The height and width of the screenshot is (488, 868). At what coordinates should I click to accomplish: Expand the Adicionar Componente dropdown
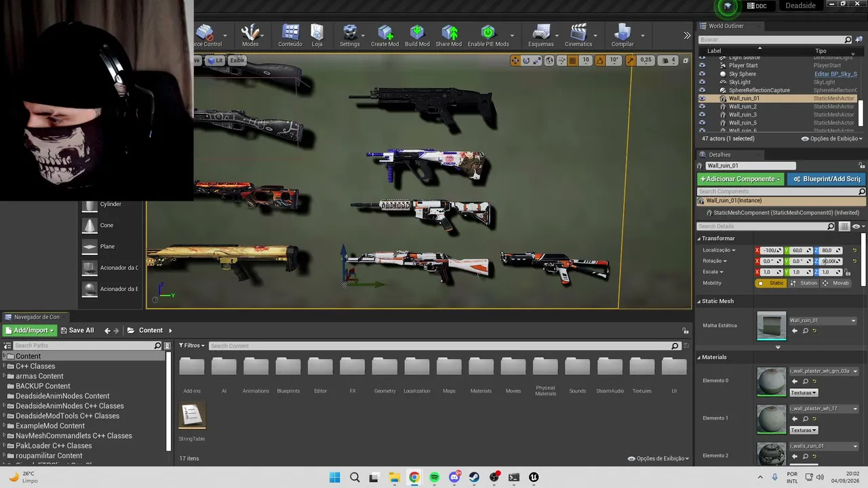[x=741, y=179]
